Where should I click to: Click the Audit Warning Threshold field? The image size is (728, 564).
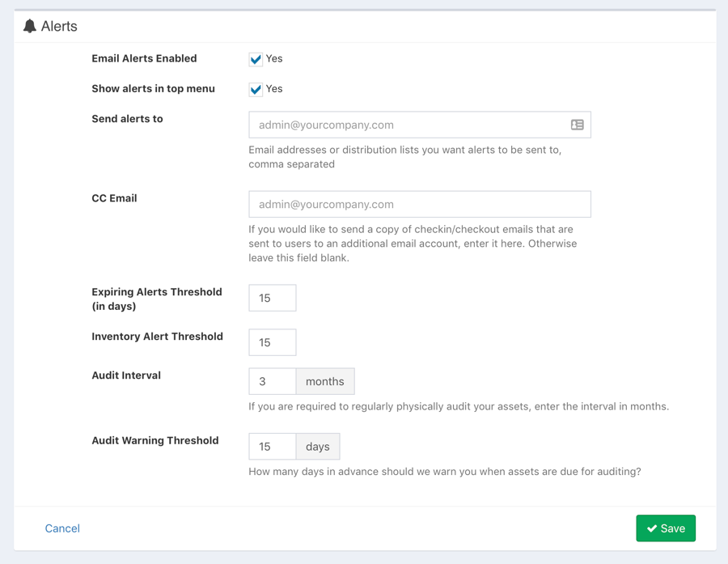273,447
